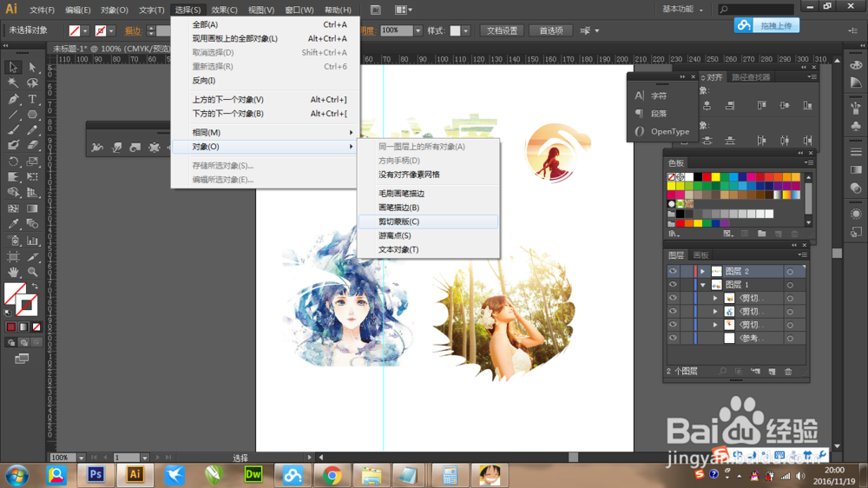Open the arrange documents dropdown
This screenshot has height=488, width=868.
coord(404,10)
